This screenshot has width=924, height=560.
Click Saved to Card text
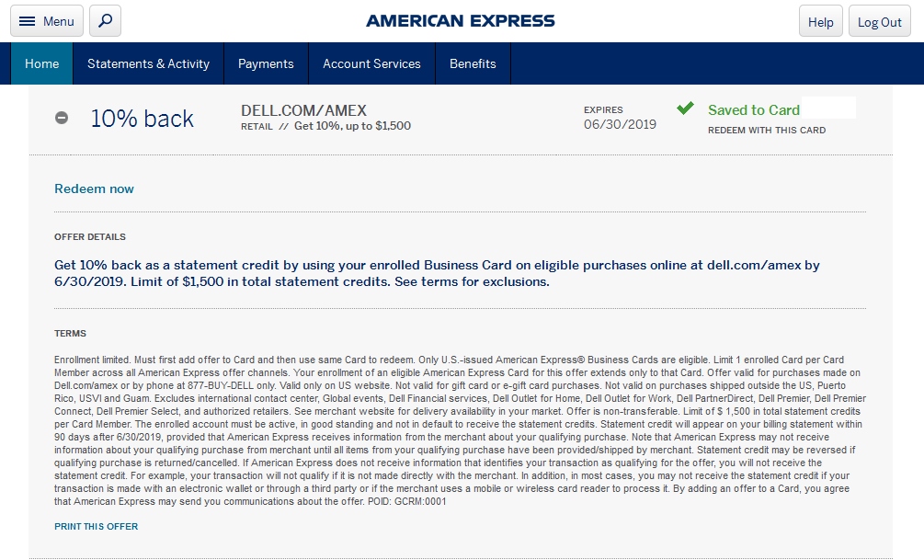click(x=753, y=109)
